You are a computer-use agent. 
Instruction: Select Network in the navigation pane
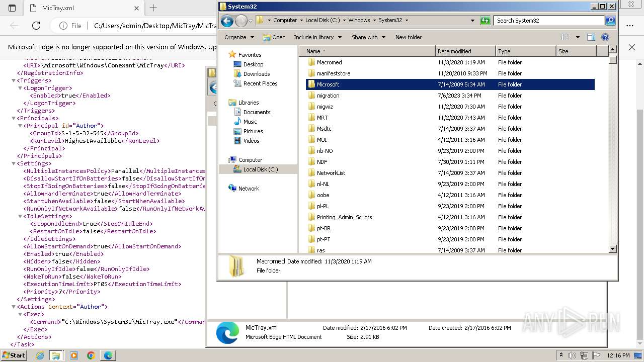(x=249, y=189)
